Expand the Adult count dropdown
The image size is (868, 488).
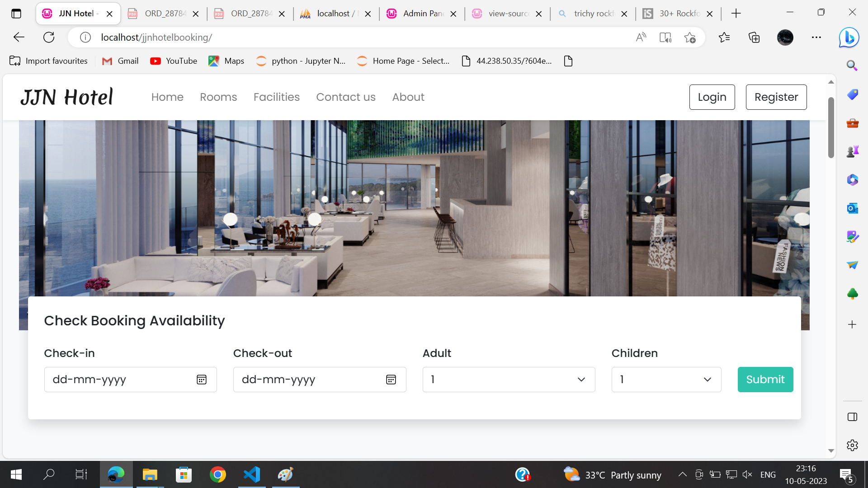click(509, 380)
